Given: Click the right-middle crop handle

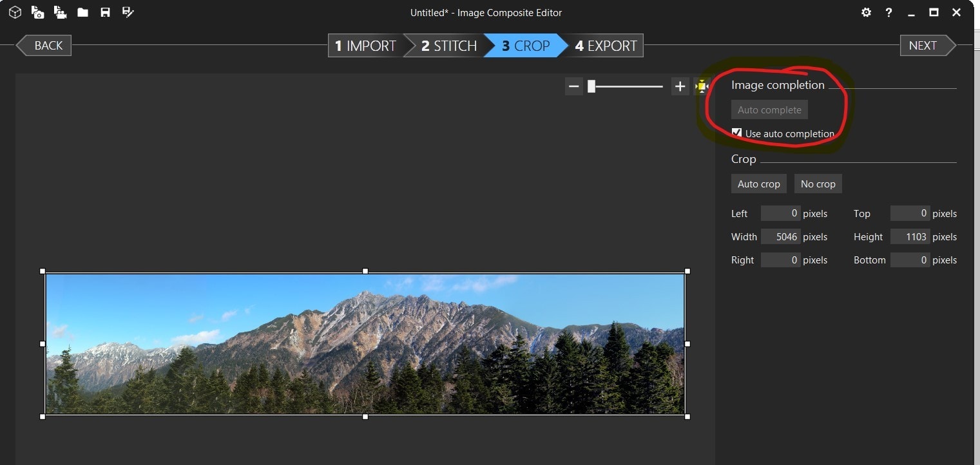Looking at the screenshot, I should click(687, 344).
